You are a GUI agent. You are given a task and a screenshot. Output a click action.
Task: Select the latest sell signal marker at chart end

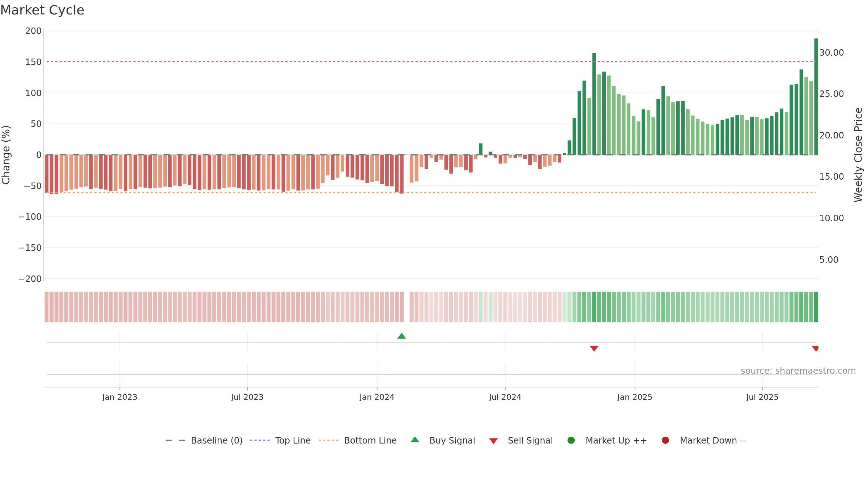tap(815, 348)
